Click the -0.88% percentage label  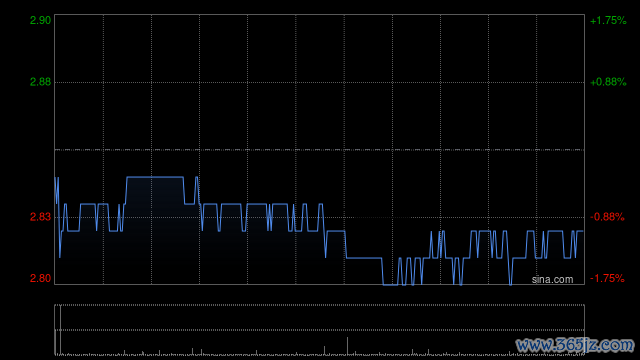coord(607,217)
